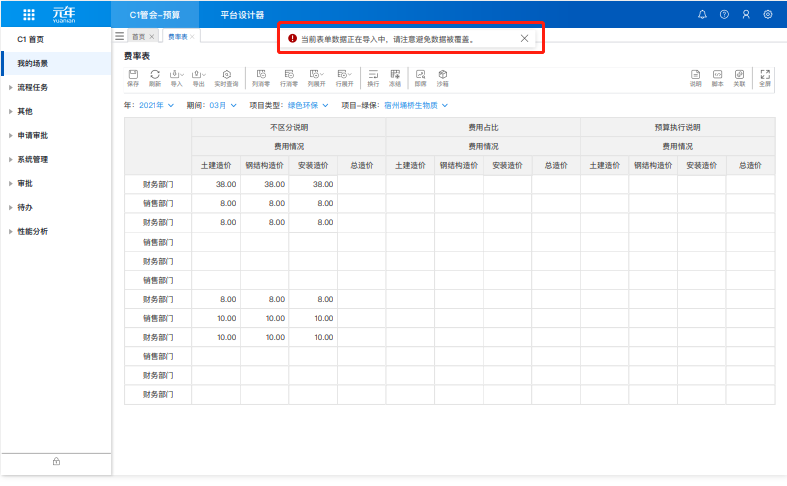
Task: Click the 脚本 (script) icon
Action: coord(717,78)
